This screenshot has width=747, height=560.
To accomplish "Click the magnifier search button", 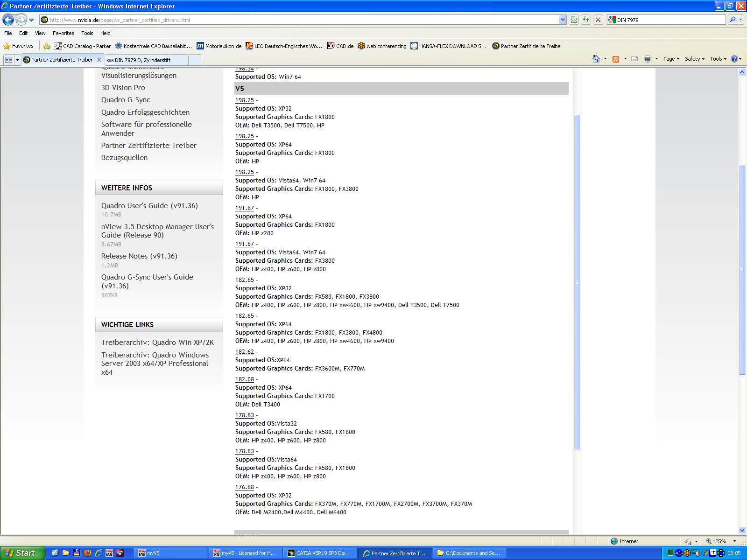I will [x=732, y=20].
